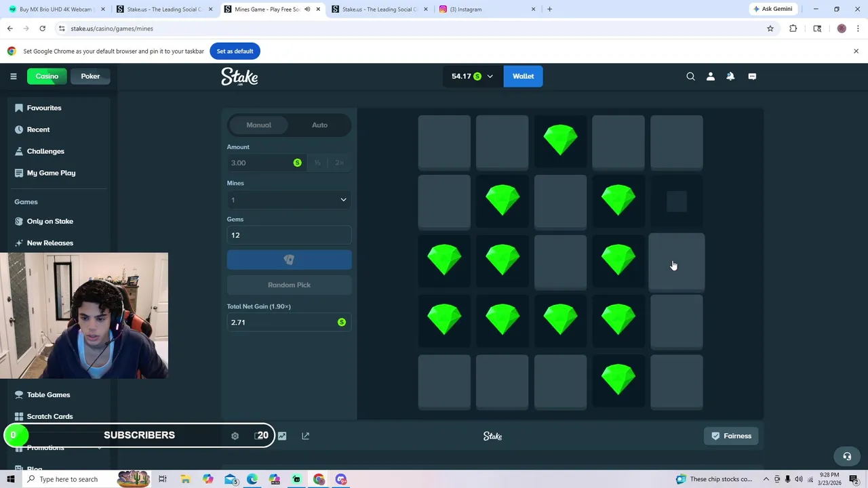868x488 pixels.
Task: Open the site search magnifier
Action: [690, 77]
